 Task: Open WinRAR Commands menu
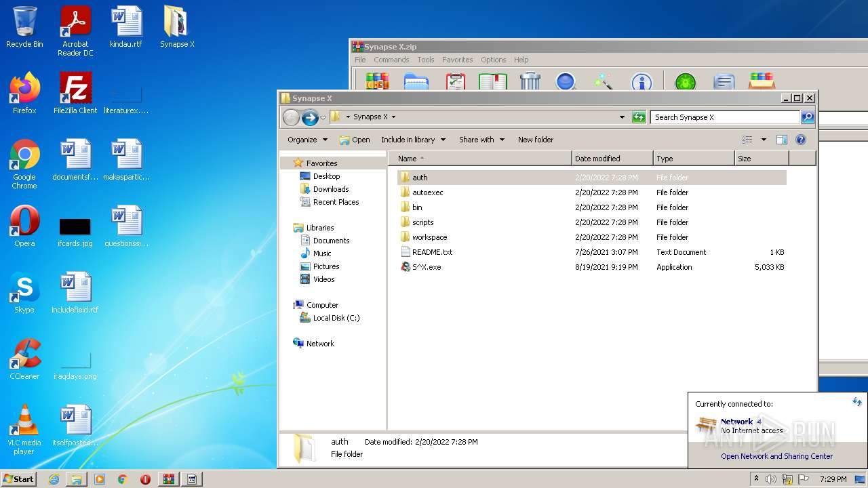[391, 60]
